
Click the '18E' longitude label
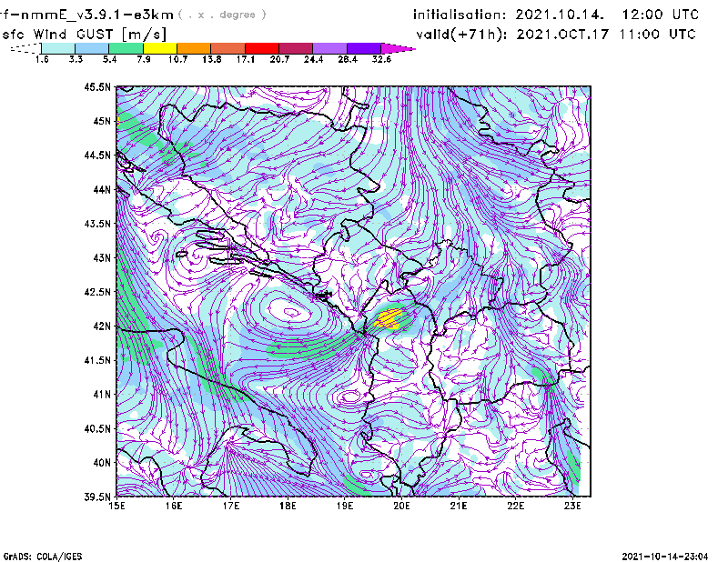[x=288, y=506]
